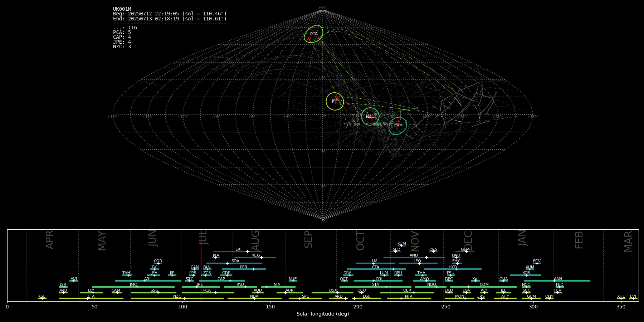
Task: Click the red dashed current solar longitude line
Action: [x=201, y=265]
